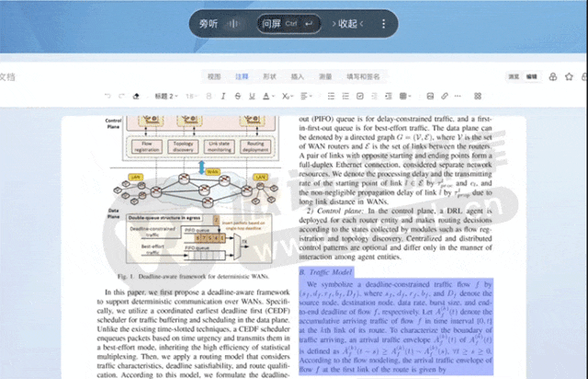Screen dimensions: 588x379
Task: Toggle italic formatting
Action: click(223, 97)
